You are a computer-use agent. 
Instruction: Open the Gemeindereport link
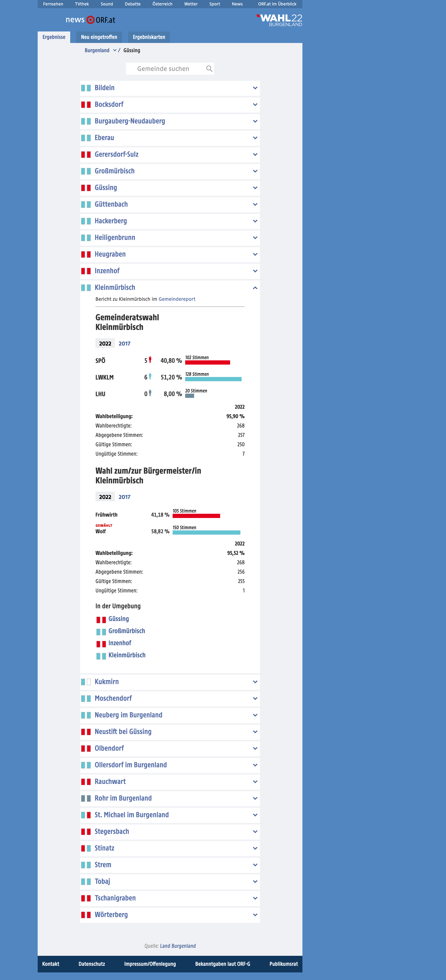tap(177, 299)
